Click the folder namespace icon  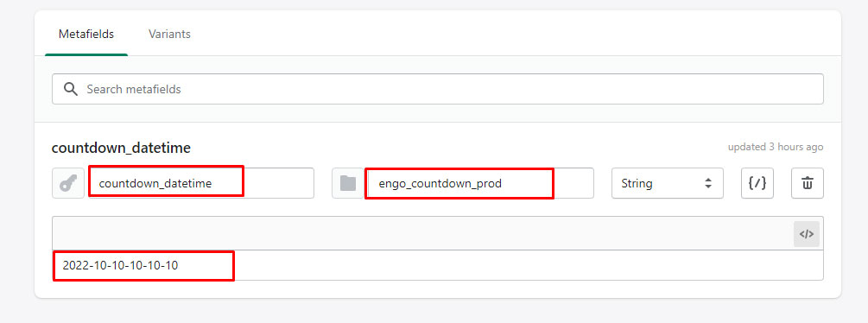[348, 183]
